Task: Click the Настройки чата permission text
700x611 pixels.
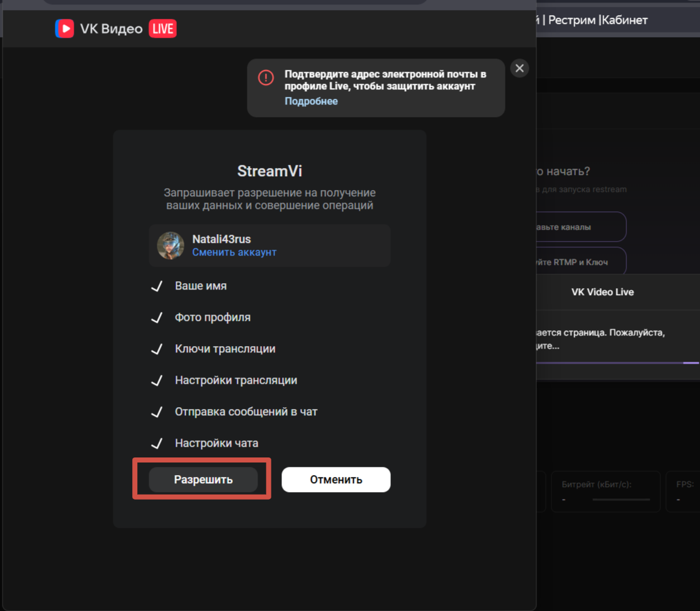Action: click(x=217, y=443)
